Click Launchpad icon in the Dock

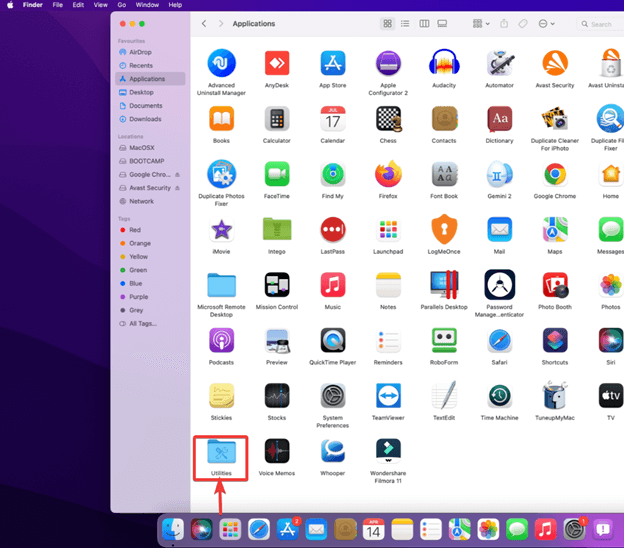230,530
